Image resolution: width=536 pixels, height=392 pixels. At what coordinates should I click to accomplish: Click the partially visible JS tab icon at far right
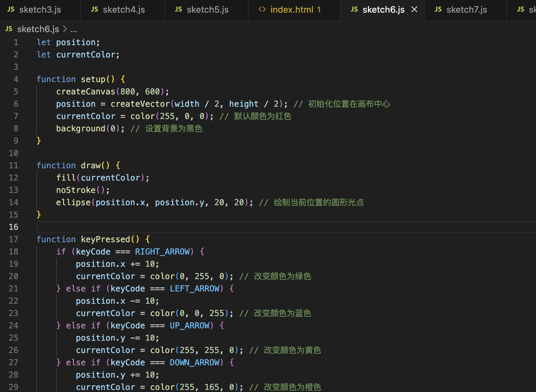[521, 10]
